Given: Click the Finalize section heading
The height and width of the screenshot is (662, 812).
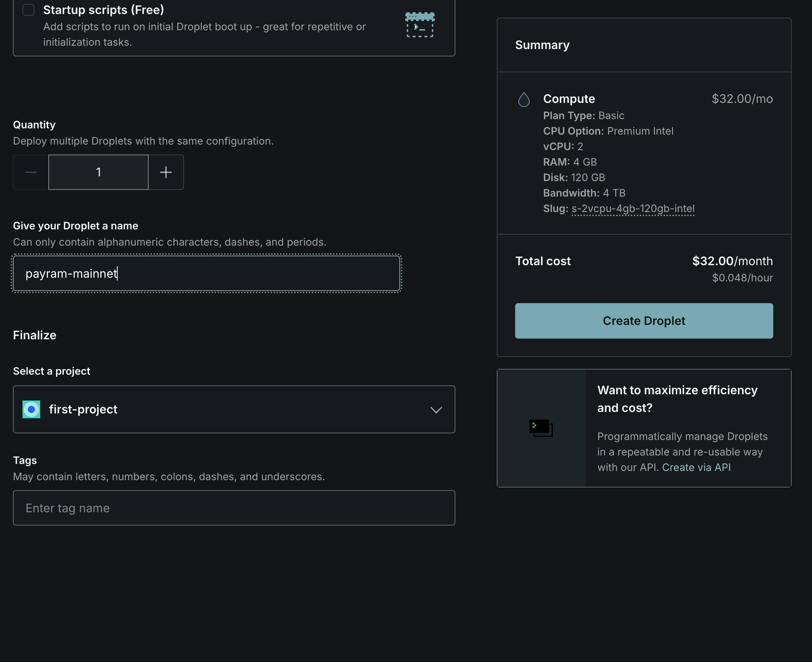Looking at the screenshot, I should [x=35, y=335].
